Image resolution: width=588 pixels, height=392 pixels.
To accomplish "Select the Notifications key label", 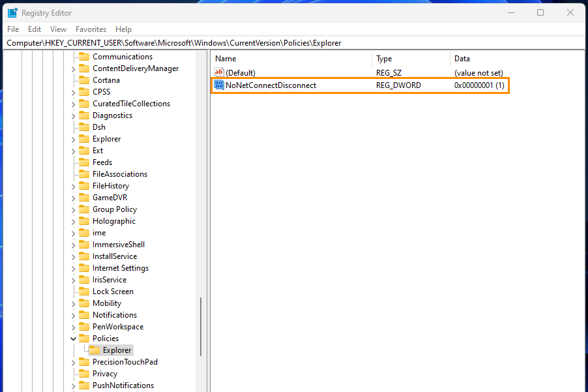I will pos(115,315).
